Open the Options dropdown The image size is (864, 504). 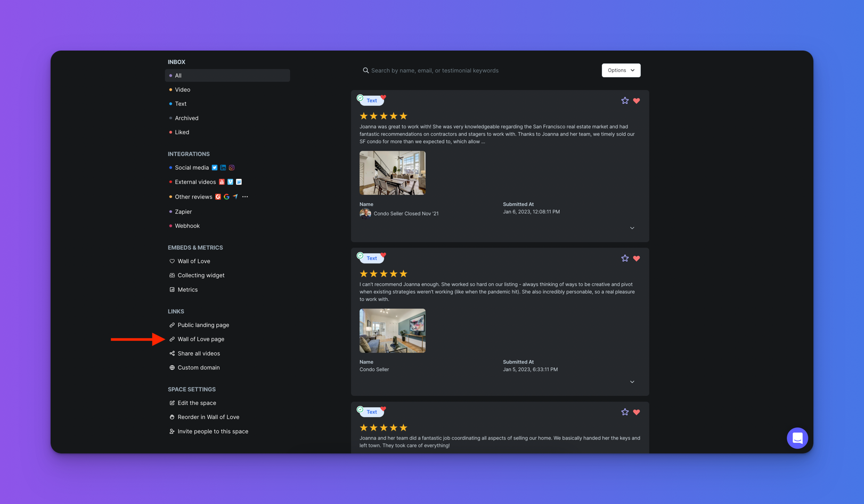(x=621, y=70)
